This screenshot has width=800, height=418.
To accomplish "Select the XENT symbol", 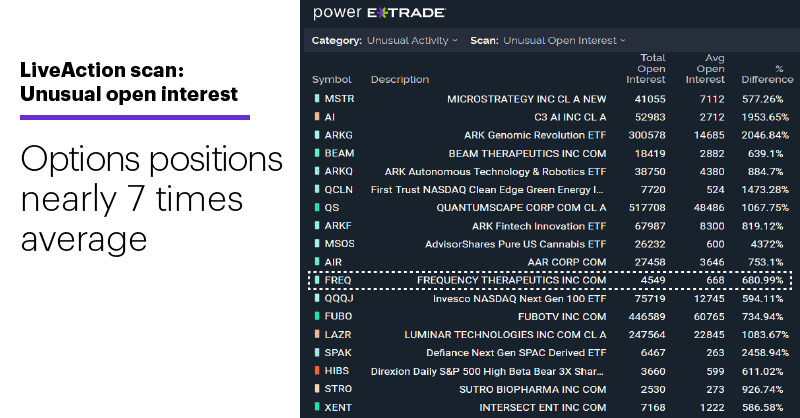I will pyautogui.click(x=338, y=407).
